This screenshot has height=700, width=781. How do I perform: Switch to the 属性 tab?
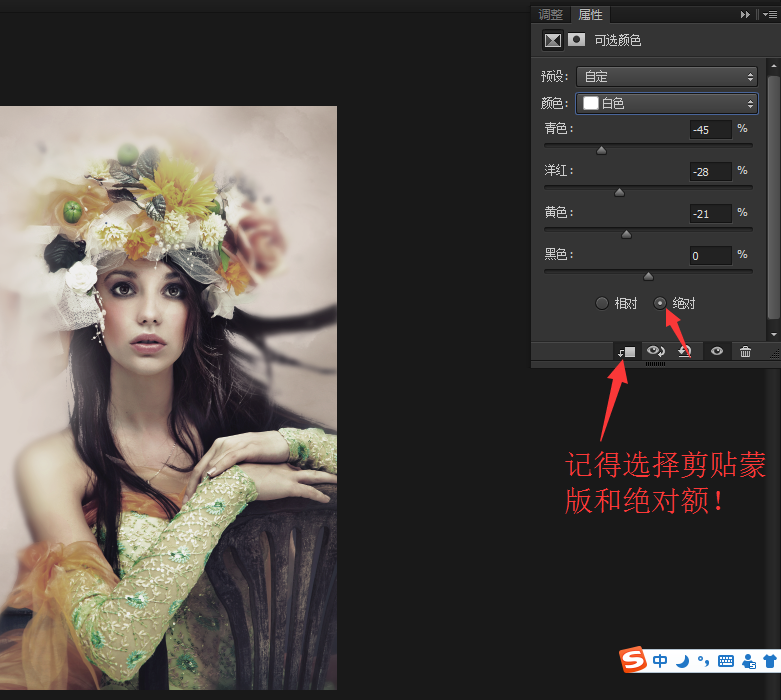[x=590, y=14]
